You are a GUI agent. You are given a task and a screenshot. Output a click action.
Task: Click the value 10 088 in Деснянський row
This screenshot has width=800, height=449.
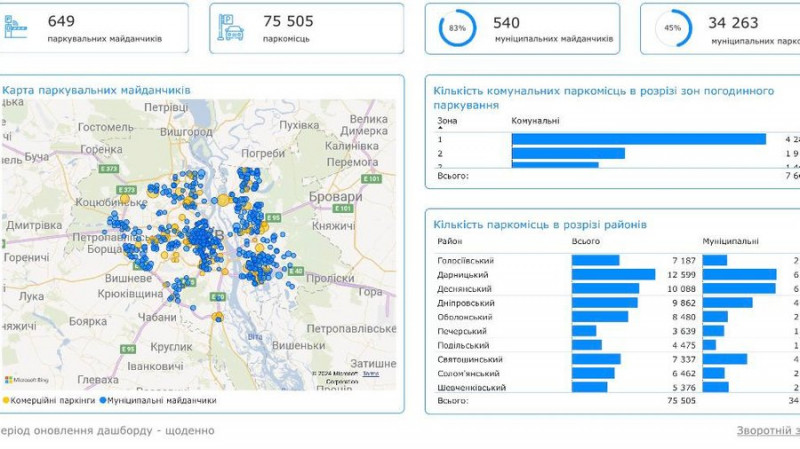point(681,289)
